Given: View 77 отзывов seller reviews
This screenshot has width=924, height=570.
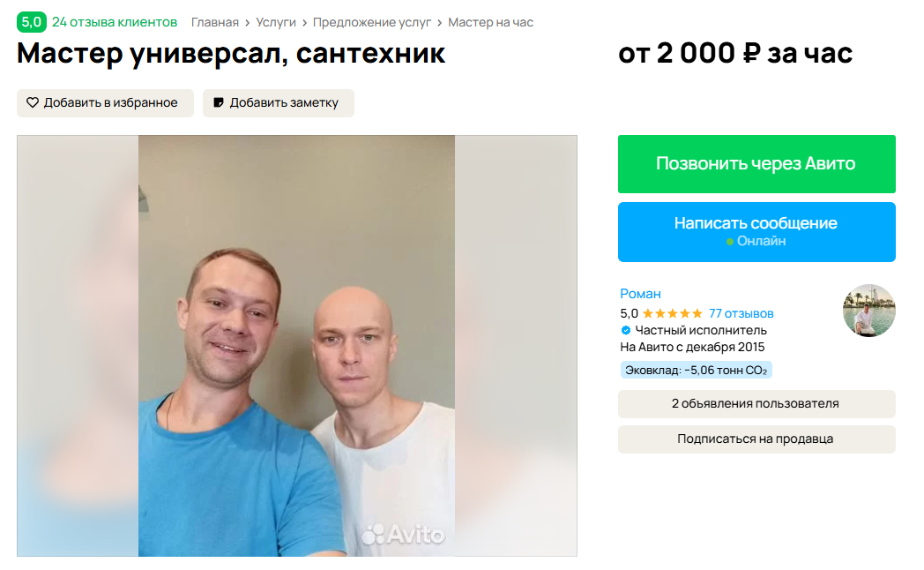Looking at the screenshot, I should (x=741, y=313).
